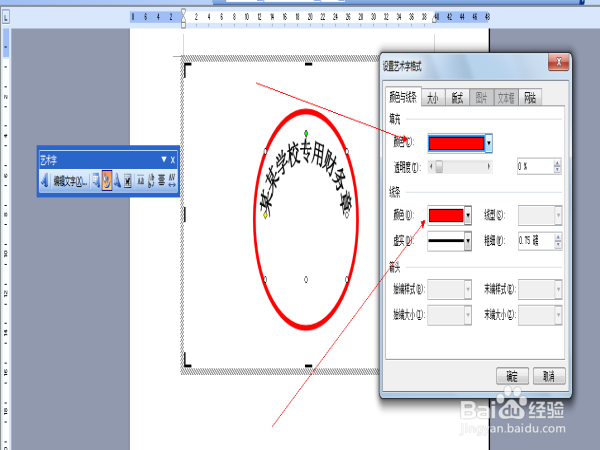Screen dimensions: 600x450
Task: Click highlighted Format WordArt icon
Action: [107, 181]
